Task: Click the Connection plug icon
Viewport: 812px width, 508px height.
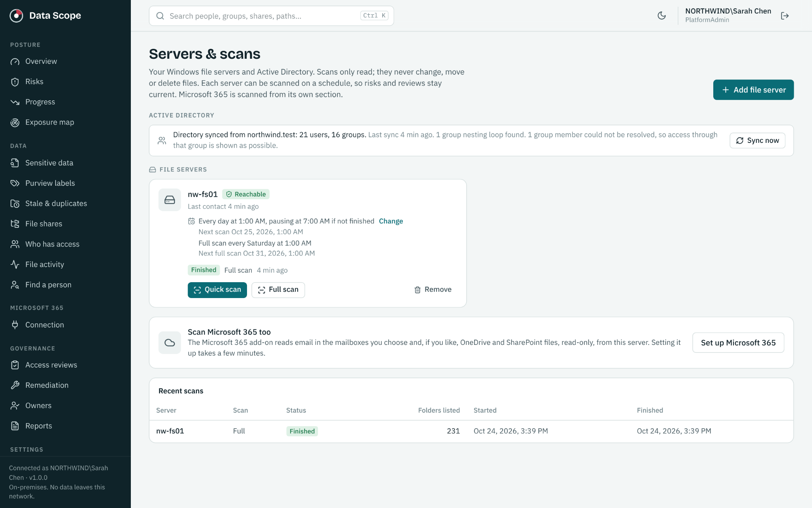Action: 15,325
